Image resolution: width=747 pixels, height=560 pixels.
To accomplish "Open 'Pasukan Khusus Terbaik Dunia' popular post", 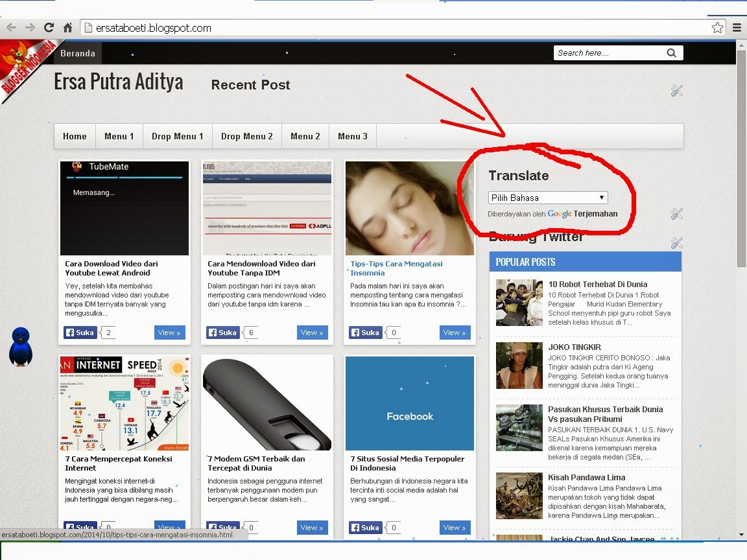I will pos(605,414).
